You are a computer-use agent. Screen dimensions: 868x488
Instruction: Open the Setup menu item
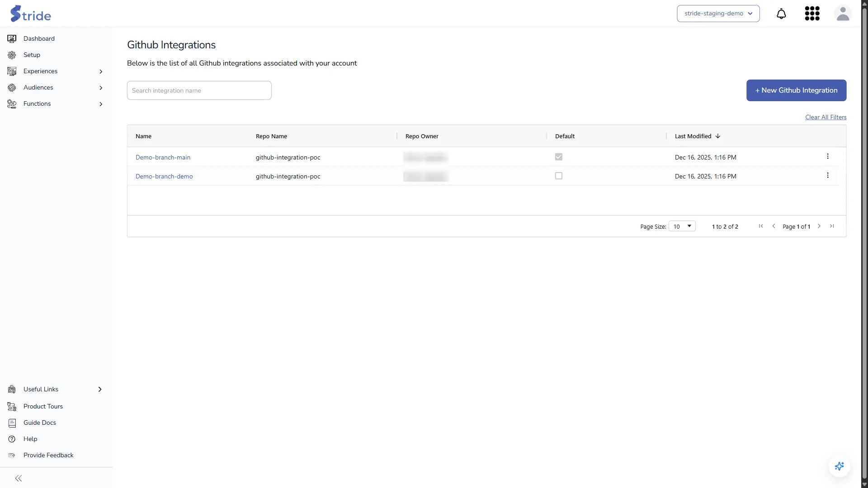point(32,55)
